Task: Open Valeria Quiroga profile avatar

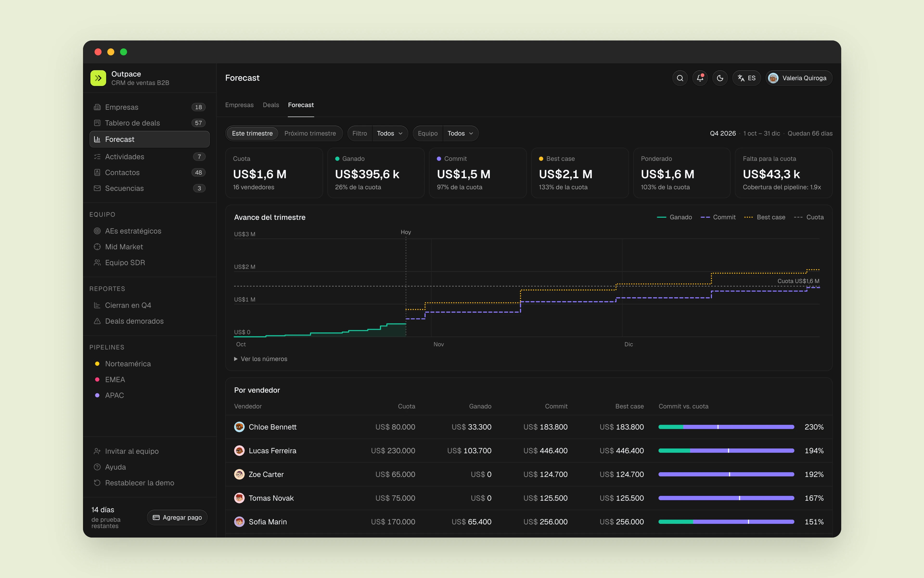Action: click(773, 78)
